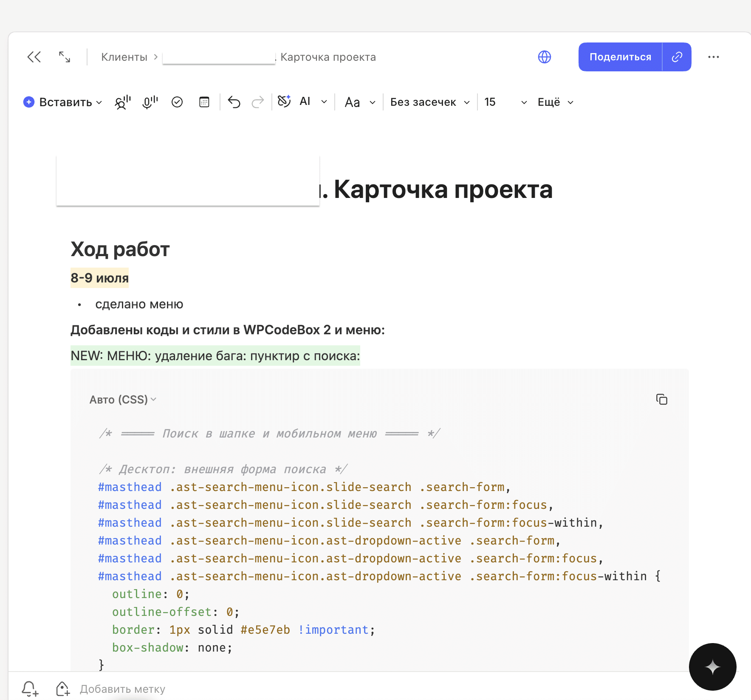Click the Добавить метку tag field
The height and width of the screenshot is (700, 751).
[122, 689]
